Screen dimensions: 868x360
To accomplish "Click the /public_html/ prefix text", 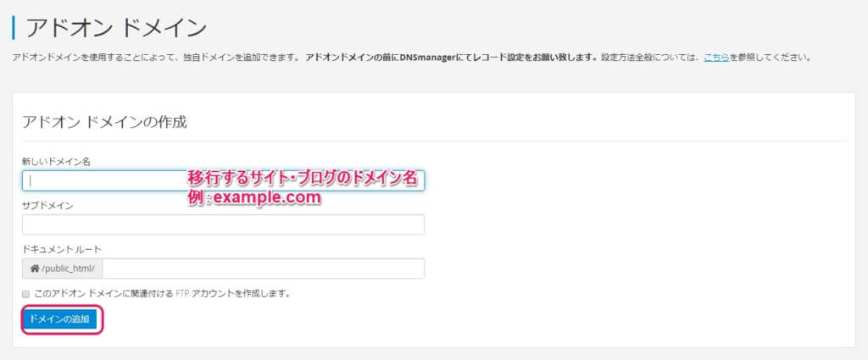I will [70, 269].
